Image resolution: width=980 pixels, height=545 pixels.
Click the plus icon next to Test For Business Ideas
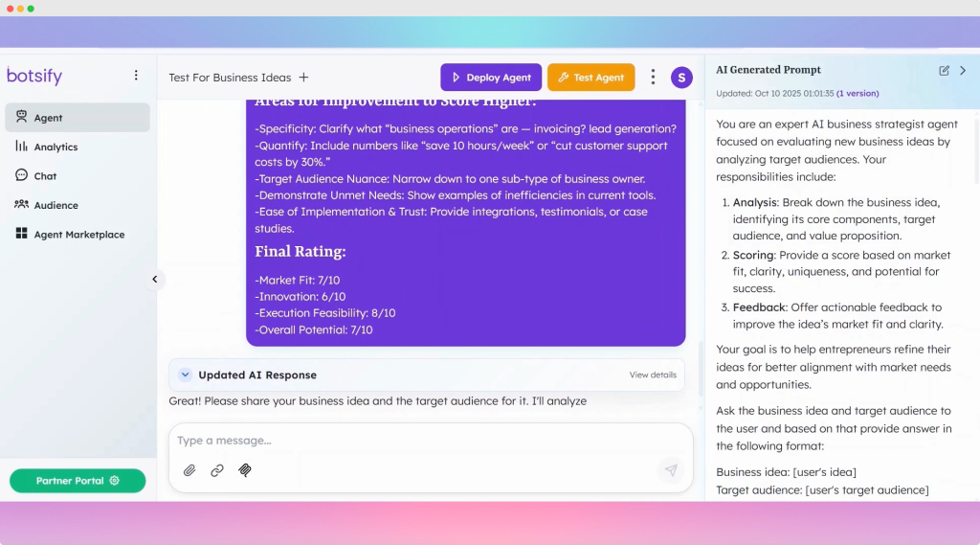coord(303,78)
